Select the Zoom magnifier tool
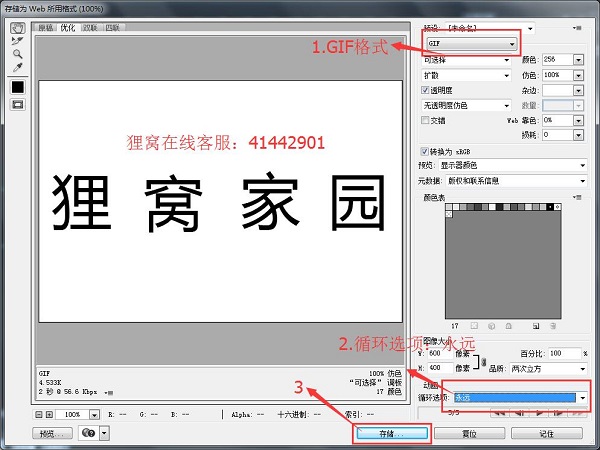Viewport: 600px width, 450px height. (x=18, y=54)
